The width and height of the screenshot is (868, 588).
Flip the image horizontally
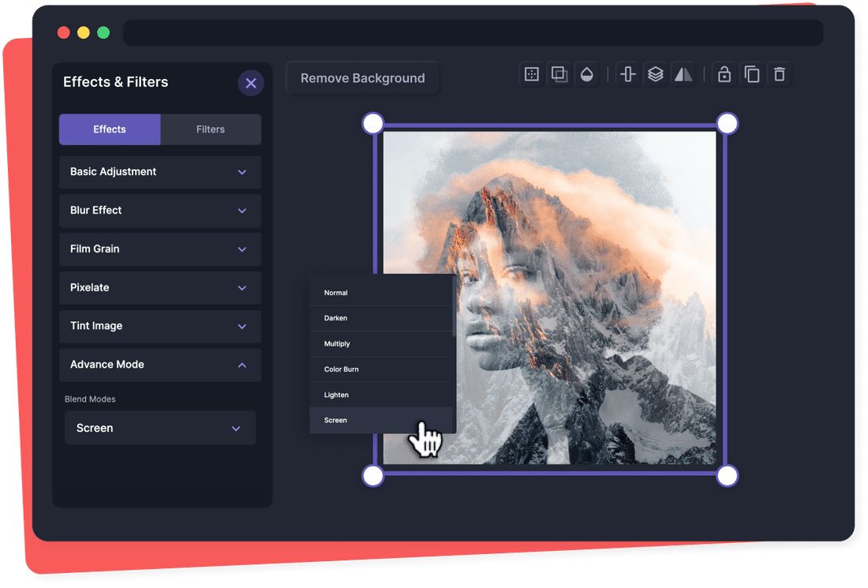click(683, 73)
